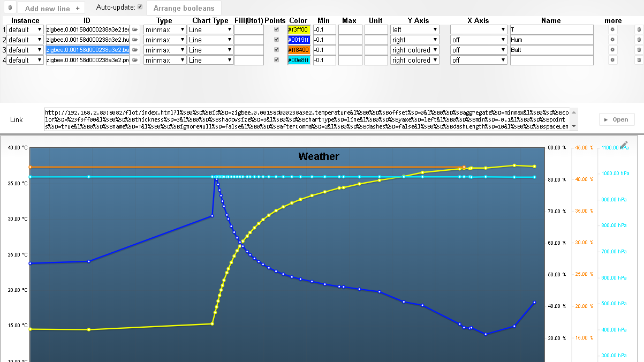Click the pencil edit icon on chart
Image resolution: width=644 pixels, height=362 pixels.
tap(624, 145)
